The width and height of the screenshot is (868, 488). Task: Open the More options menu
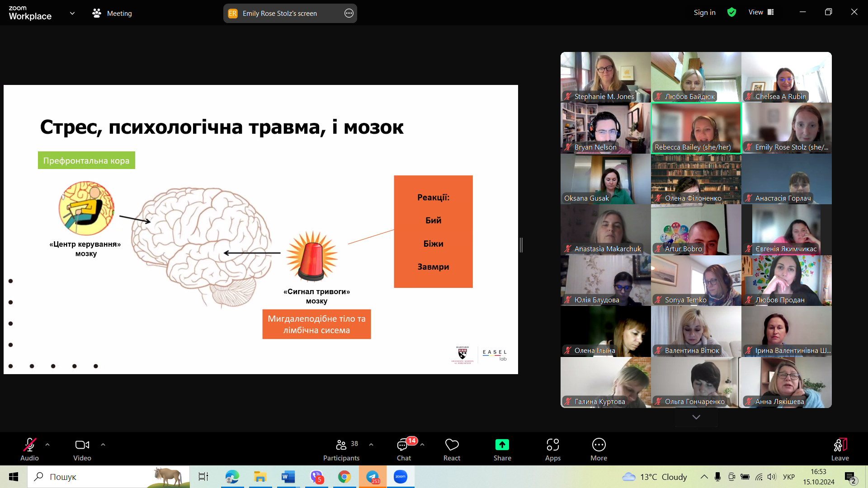tap(599, 449)
